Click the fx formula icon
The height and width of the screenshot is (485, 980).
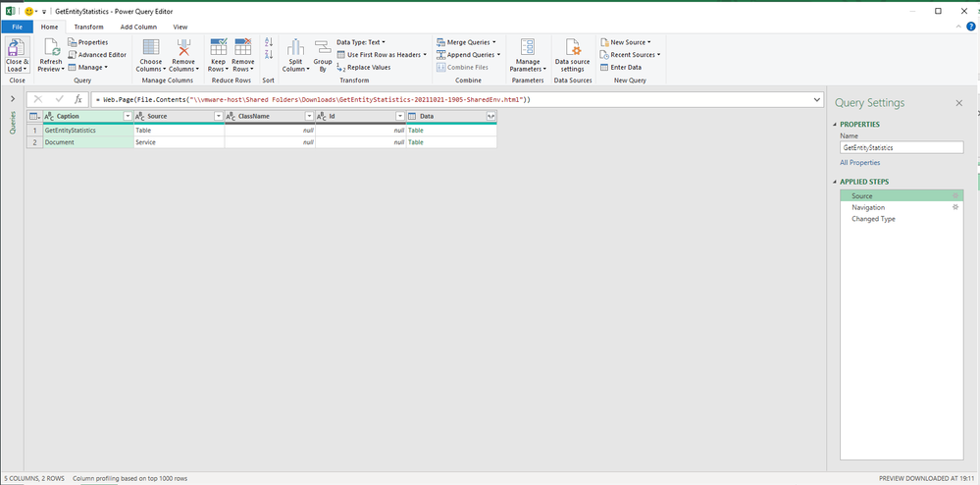coord(78,99)
